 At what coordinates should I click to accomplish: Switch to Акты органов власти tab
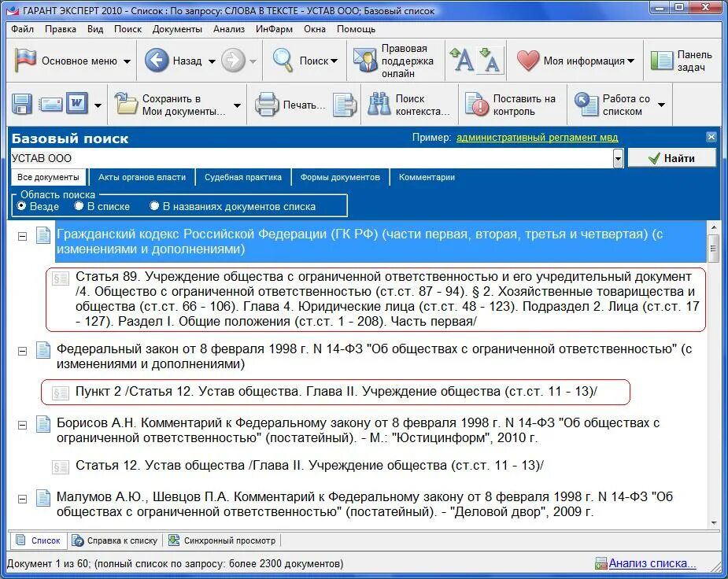click(x=142, y=177)
